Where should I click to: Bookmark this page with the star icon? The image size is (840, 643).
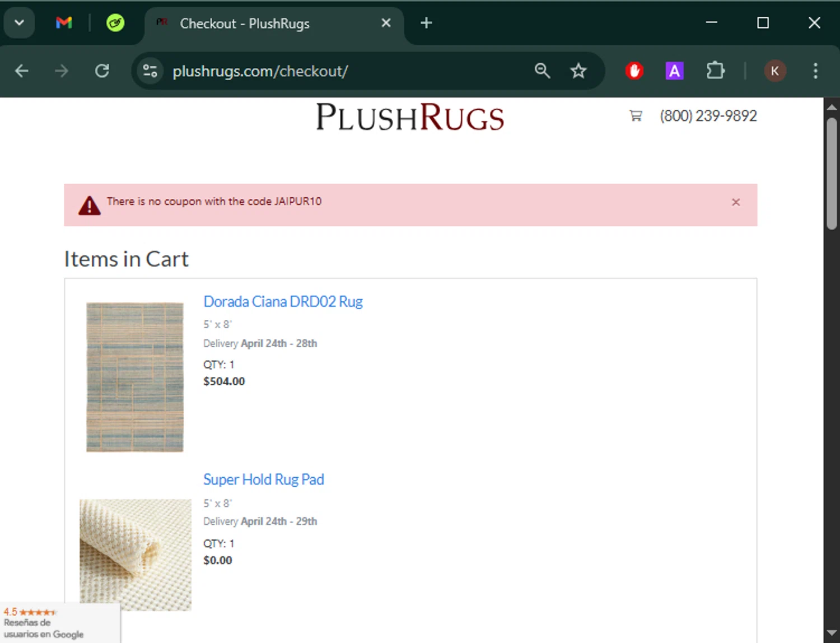578,71
